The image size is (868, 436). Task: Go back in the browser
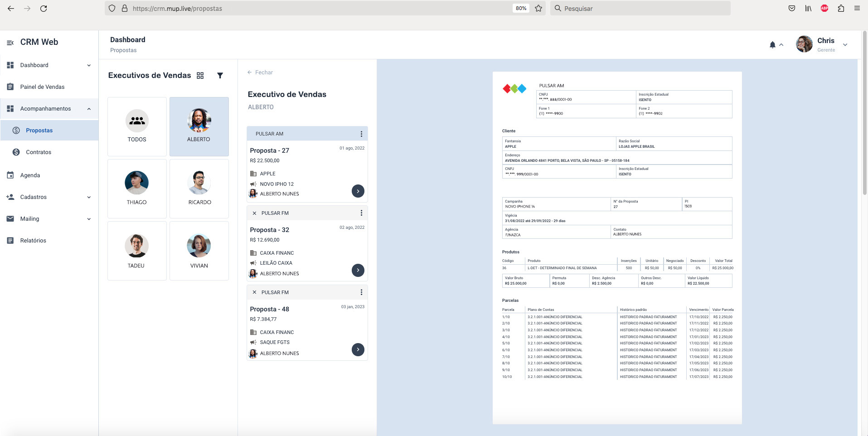point(11,9)
